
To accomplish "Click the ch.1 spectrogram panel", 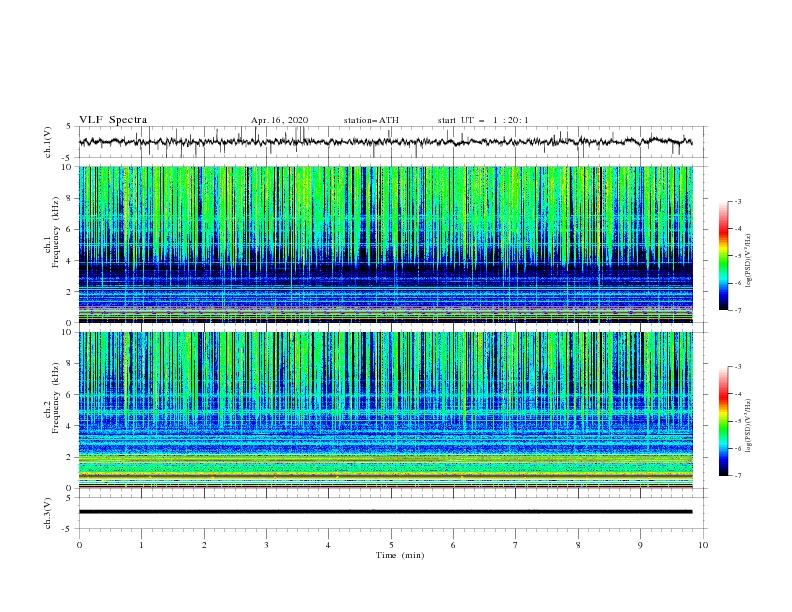I will point(386,244).
